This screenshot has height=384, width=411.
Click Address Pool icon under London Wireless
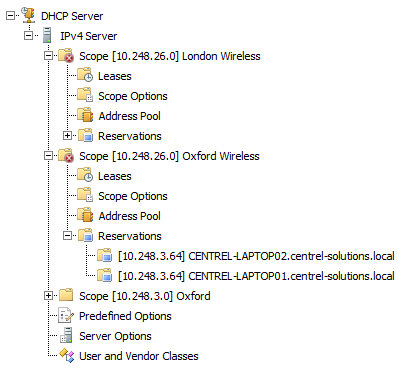(x=85, y=115)
